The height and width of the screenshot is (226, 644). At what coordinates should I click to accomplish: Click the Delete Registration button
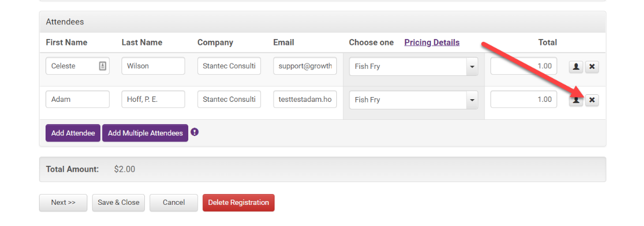238,203
